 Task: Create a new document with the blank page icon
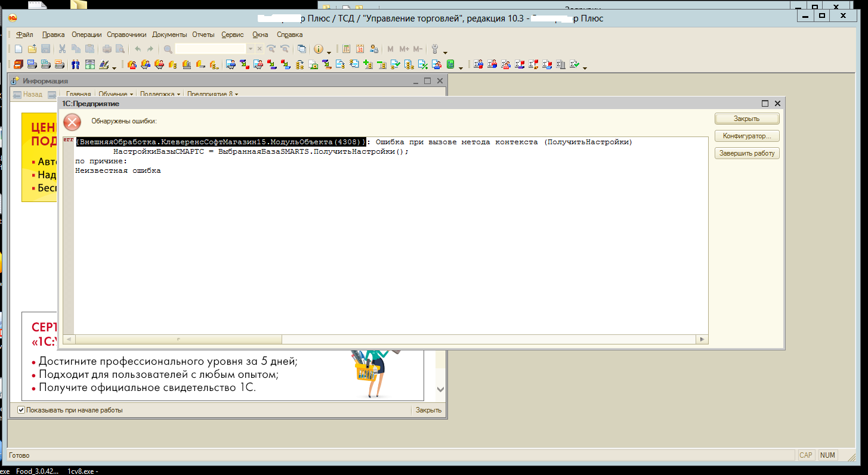point(18,49)
